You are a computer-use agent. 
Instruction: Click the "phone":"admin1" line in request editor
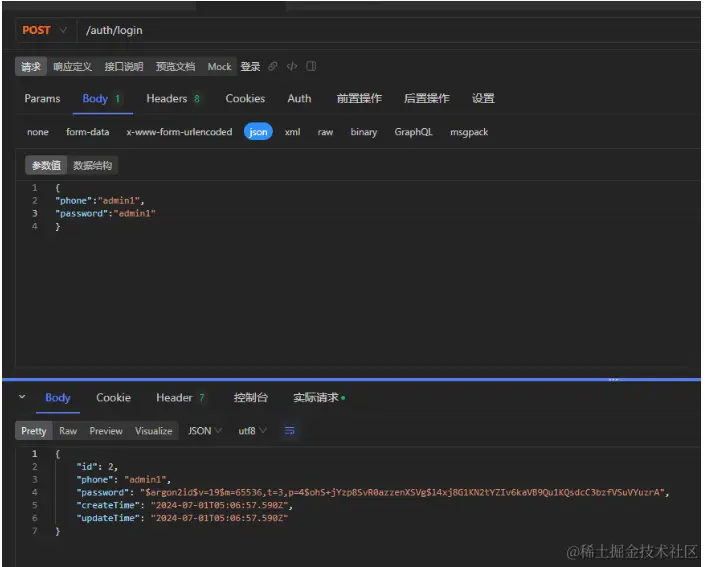(x=99, y=201)
